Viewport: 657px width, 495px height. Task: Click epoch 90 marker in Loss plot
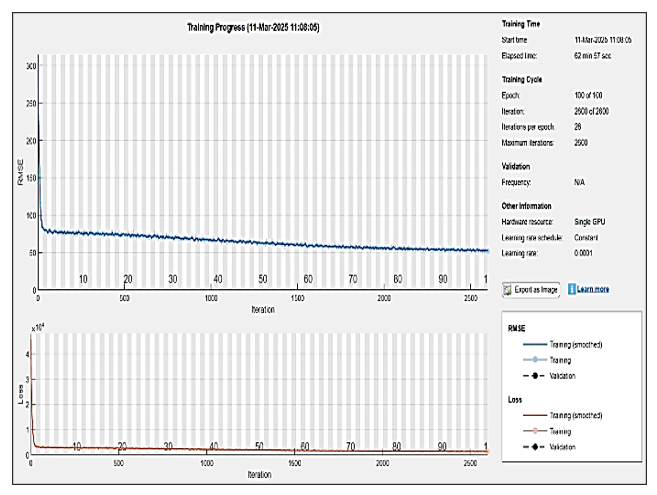(441, 446)
